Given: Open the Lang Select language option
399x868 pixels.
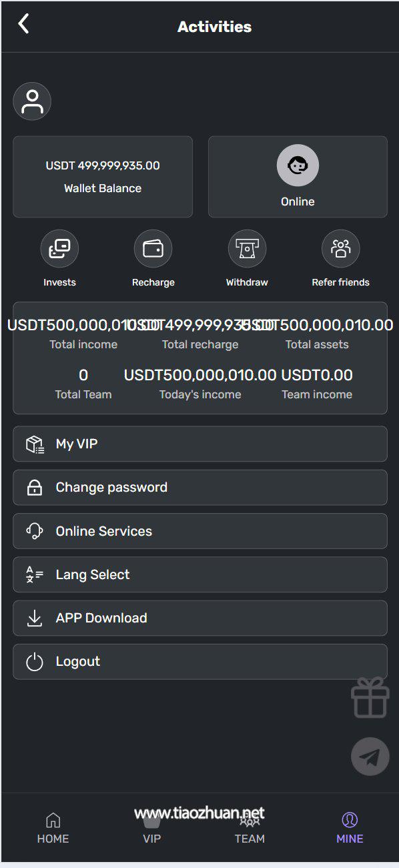Looking at the screenshot, I should coord(200,574).
